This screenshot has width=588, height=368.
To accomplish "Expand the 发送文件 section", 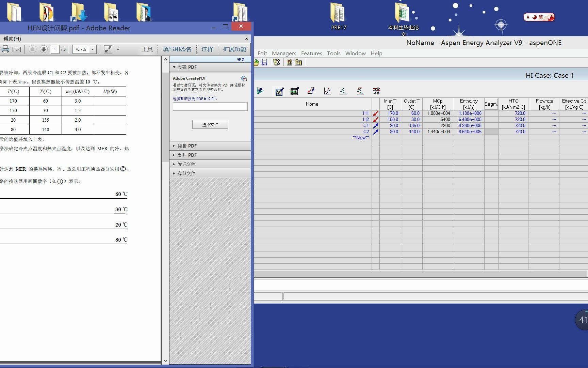I will coord(210,164).
